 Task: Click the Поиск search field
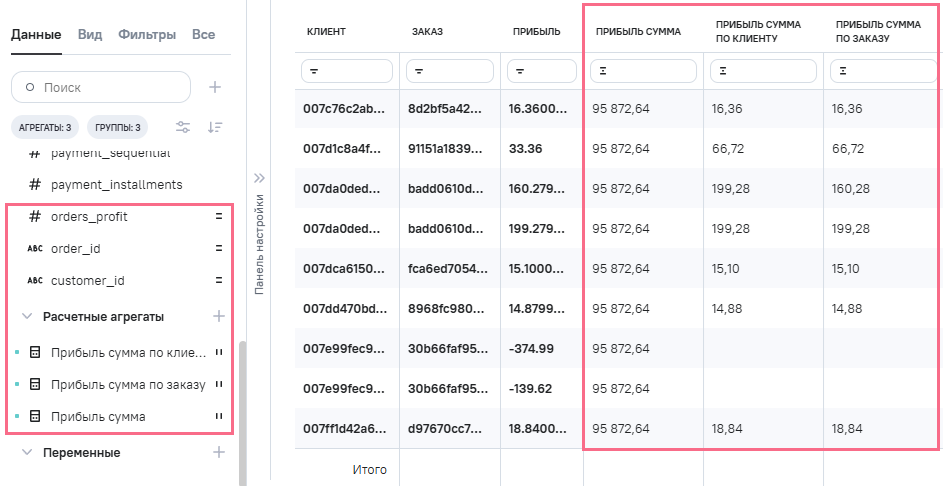coord(110,87)
